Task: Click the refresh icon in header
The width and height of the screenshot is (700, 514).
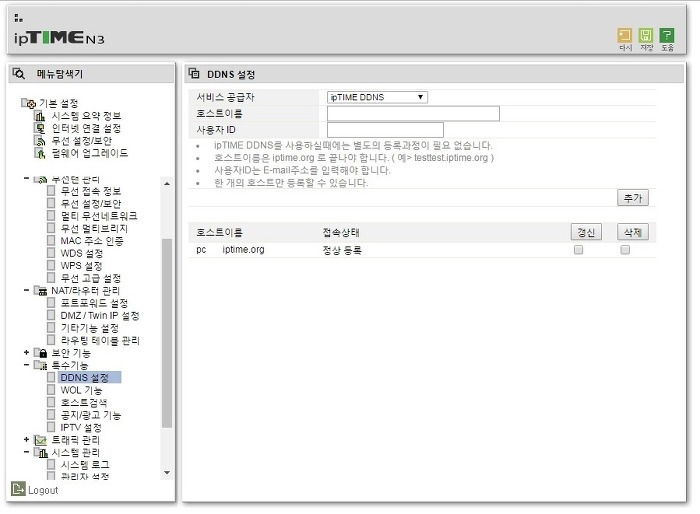Action: coord(625,35)
